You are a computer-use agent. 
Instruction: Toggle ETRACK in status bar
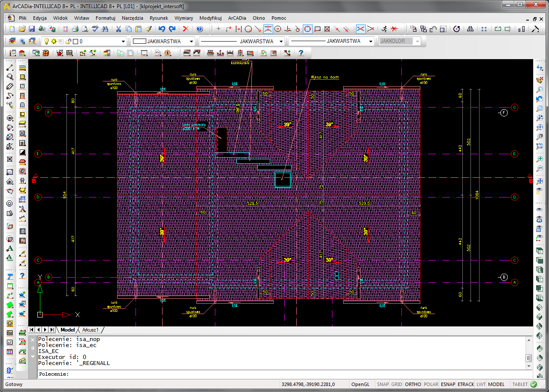click(466, 384)
